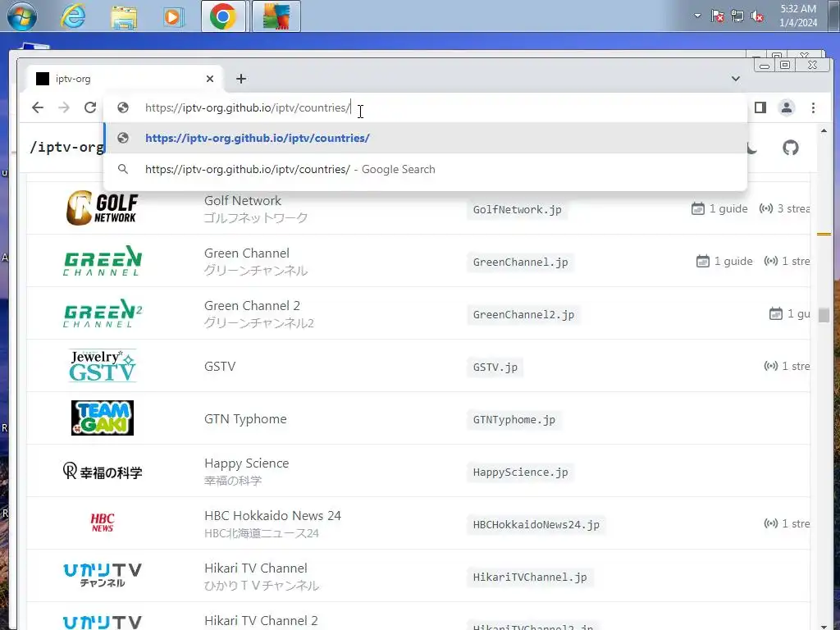Image resolution: width=840 pixels, height=630 pixels.
Task: Click the taskbar clock showing 5:32 AM
Action: point(798,16)
